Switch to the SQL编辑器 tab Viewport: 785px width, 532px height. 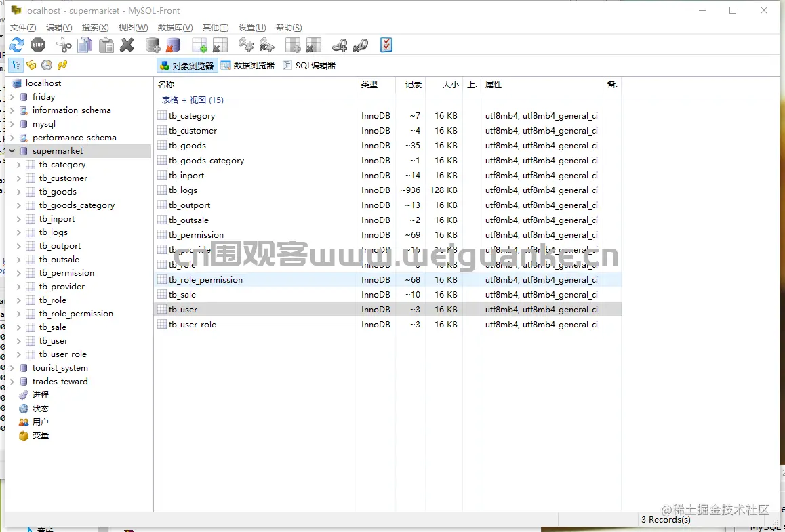pyautogui.click(x=309, y=66)
